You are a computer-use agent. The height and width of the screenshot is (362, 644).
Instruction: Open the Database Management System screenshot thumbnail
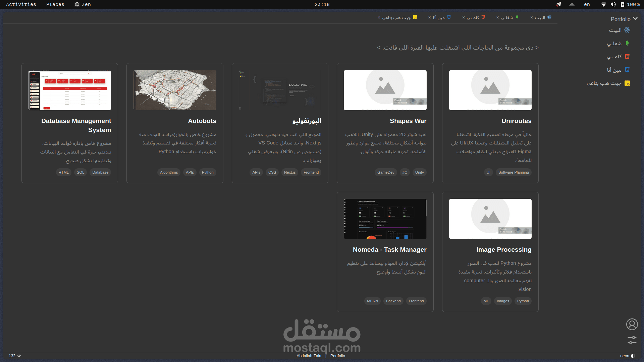(70, 90)
